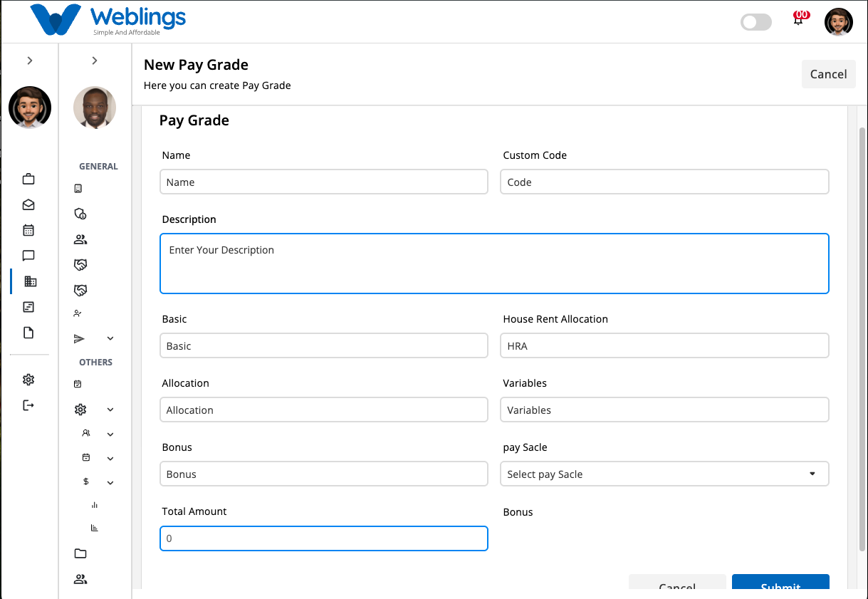This screenshot has height=599, width=868.
Task: Open the calendar grid icon in left rail
Action: click(x=28, y=230)
